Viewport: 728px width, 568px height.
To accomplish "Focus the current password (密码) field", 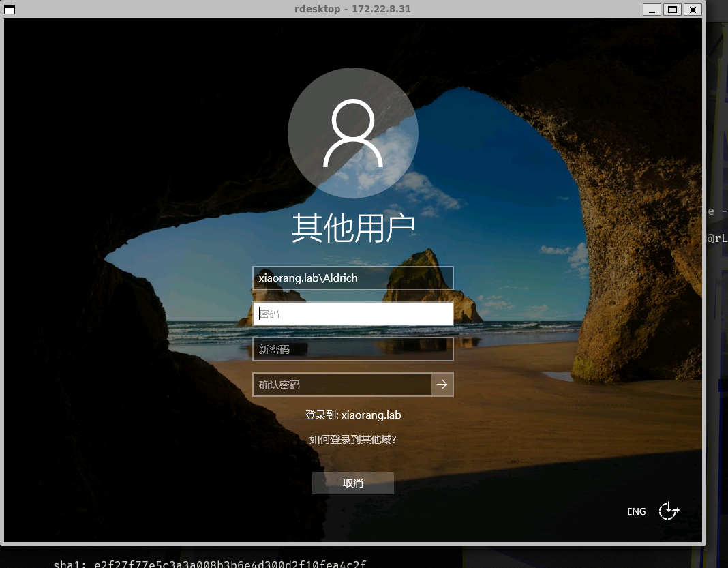I will [x=353, y=314].
